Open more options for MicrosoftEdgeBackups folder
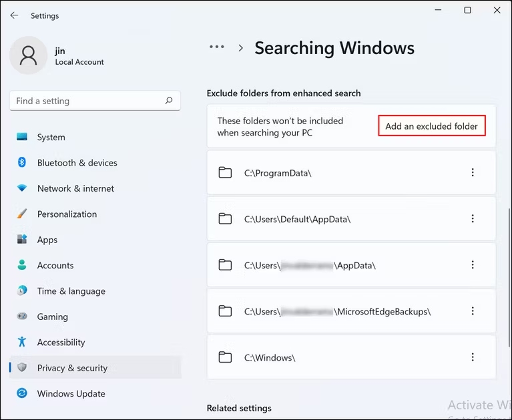This screenshot has width=512, height=420. tap(473, 311)
